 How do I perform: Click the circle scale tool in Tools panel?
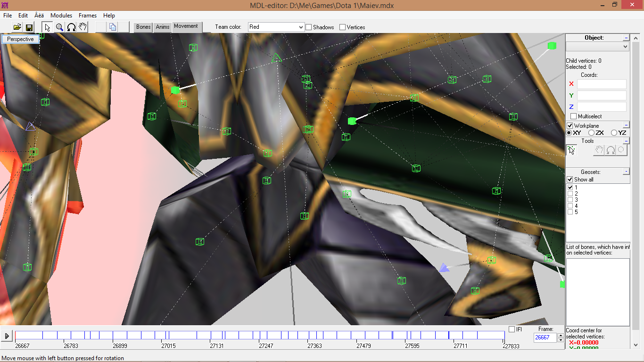(x=621, y=150)
